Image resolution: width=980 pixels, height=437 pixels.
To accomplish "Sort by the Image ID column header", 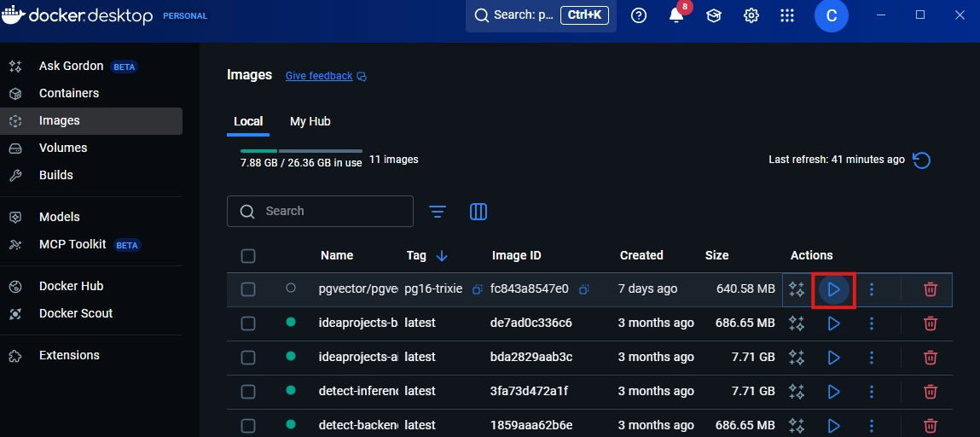I will click(516, 256).
